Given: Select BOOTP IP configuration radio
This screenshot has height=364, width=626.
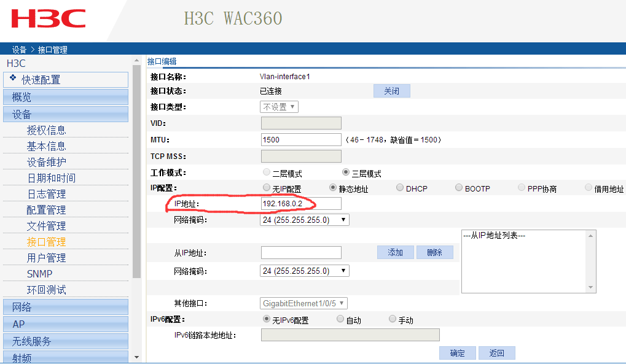Looking at the screenshot, I should click(x=459, y=187).
